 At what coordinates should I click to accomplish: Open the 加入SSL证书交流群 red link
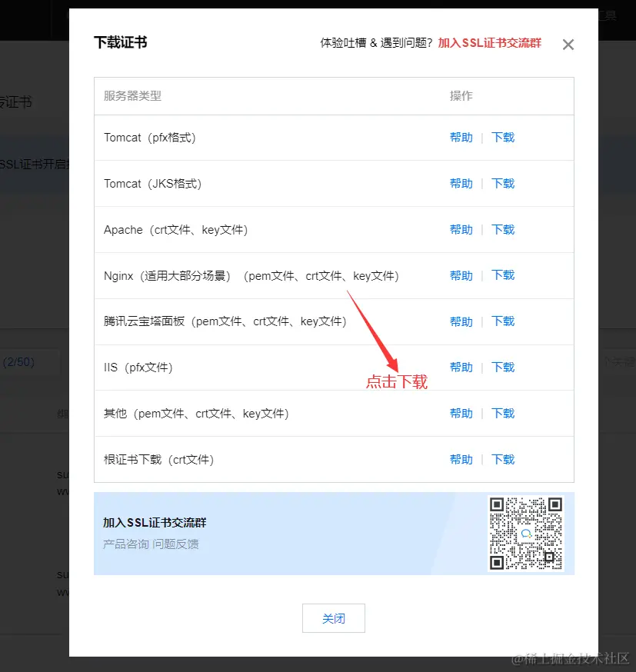(x=489, y=43)
